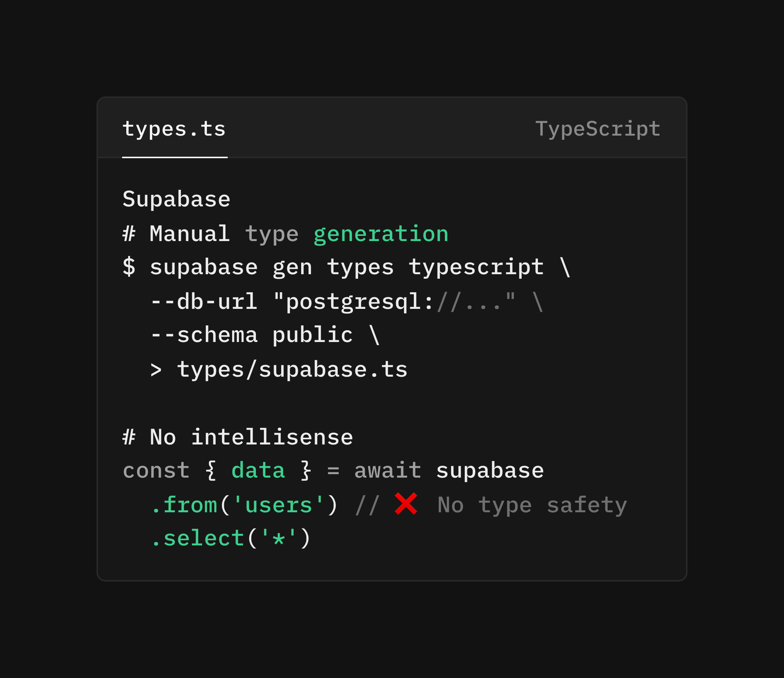Image resolution: width=784 pixels, height=678 pixels.
Task: Click the Supabase heading text
Action: click(x=176, y=199)
